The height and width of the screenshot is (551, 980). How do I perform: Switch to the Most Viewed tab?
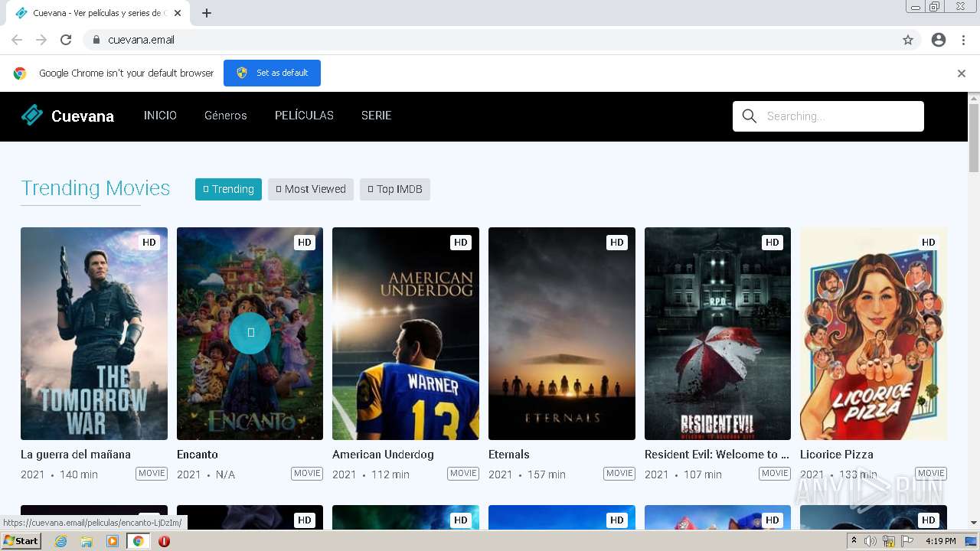[311, 189]
